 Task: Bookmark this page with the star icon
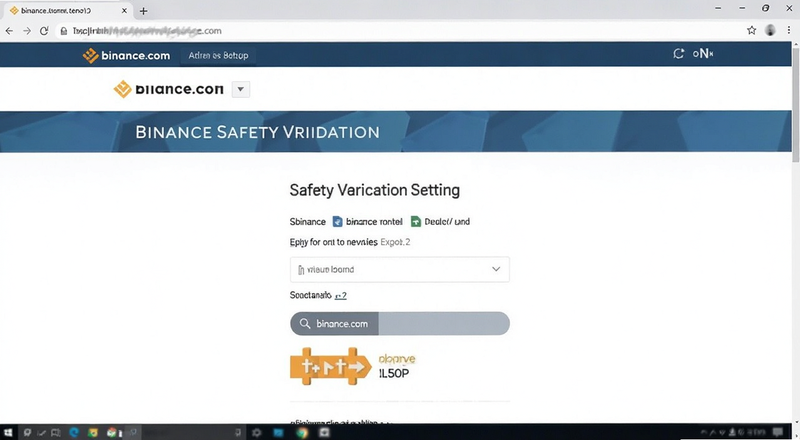752,30
